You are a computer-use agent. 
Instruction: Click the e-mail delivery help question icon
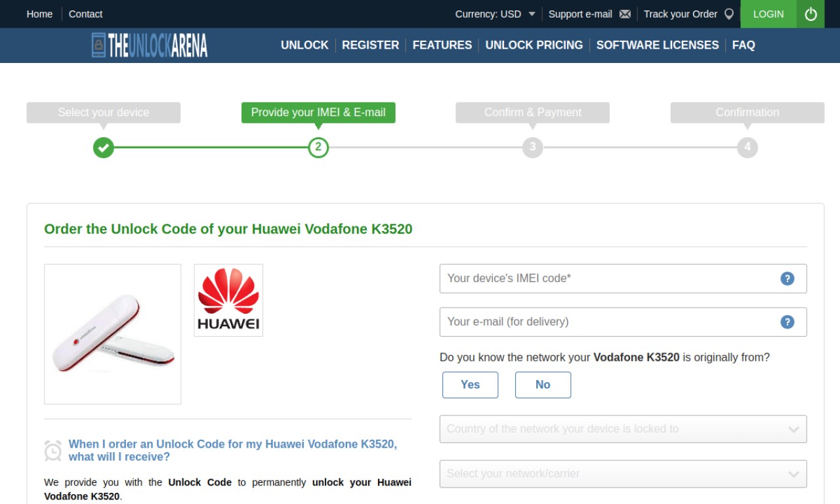tap(787, 322)
